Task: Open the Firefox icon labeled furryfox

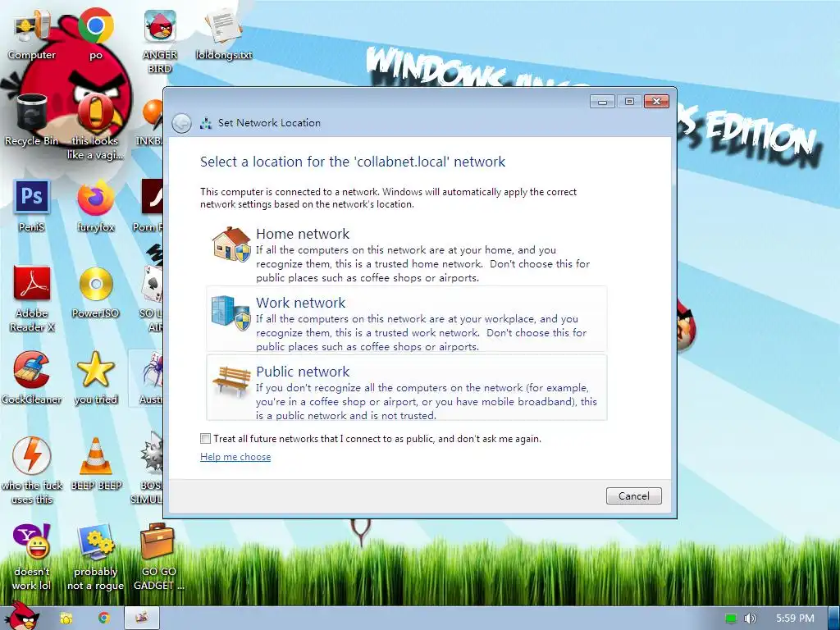Action: pyautogui.click(x=96, y=204)
